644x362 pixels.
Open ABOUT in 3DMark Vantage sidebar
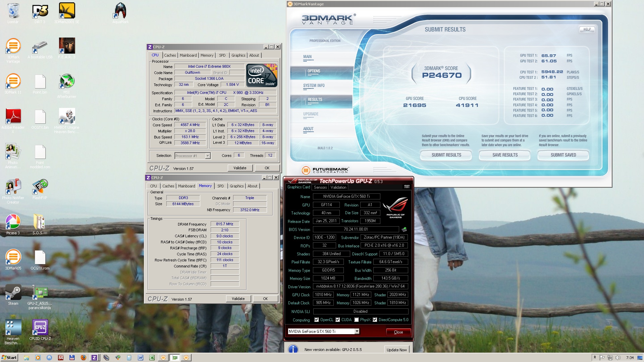308,129
